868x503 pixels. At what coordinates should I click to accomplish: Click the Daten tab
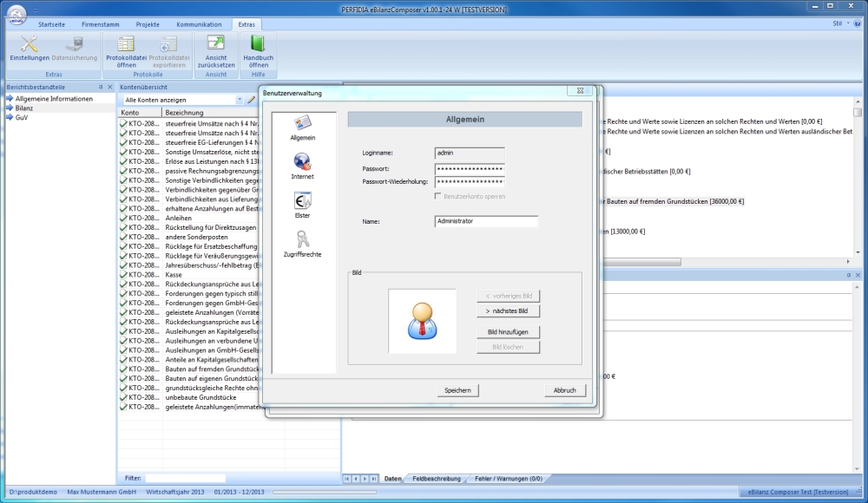pos(392,479)
